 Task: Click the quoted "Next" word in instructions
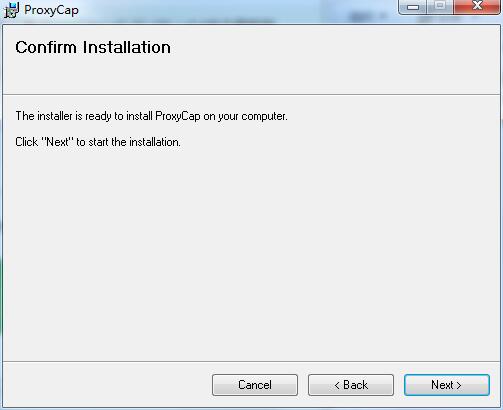tap(57, 142)
